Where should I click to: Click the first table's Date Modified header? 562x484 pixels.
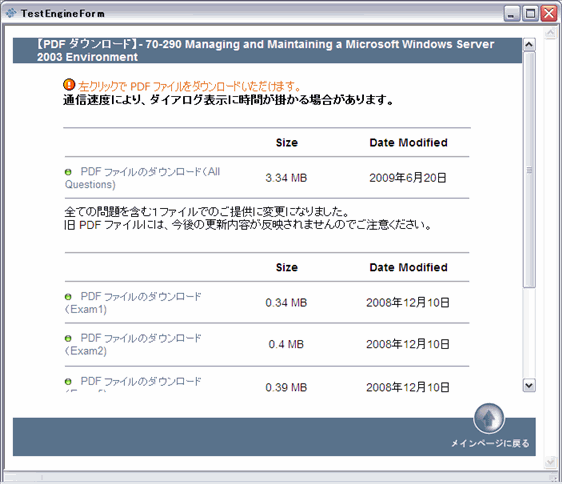point(409,143)
